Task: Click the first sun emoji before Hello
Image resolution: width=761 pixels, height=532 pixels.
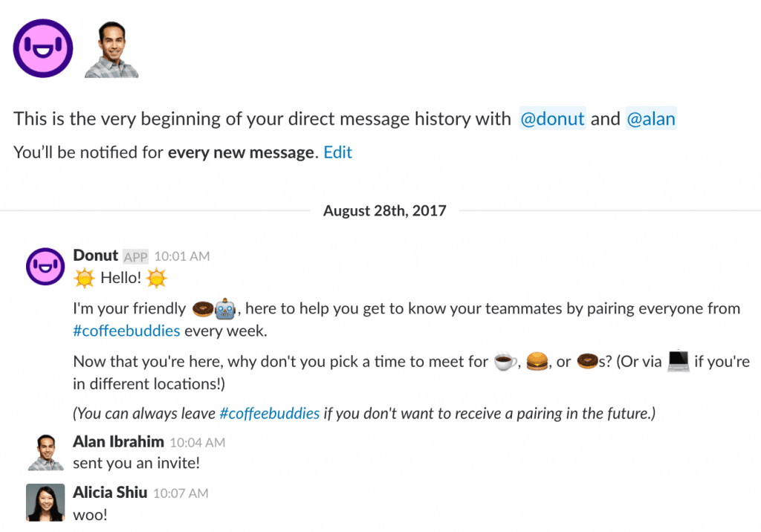Action: (x=84, y=277)
